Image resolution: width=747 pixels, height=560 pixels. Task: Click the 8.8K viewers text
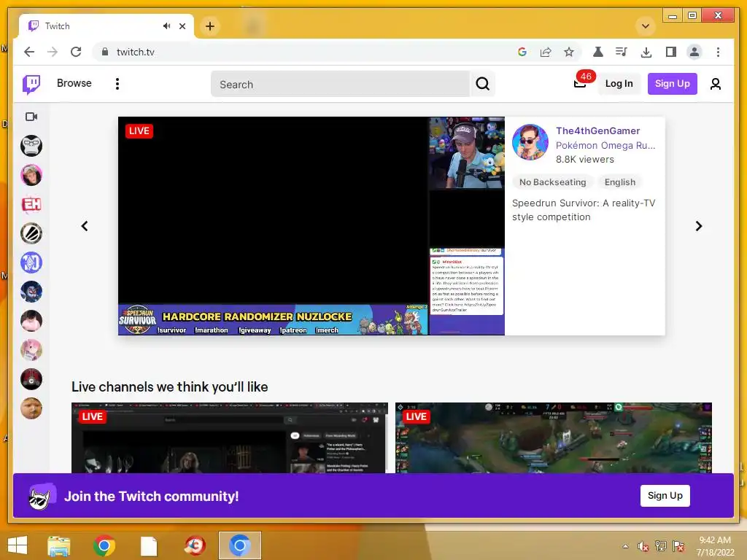[x=584, y=160]
